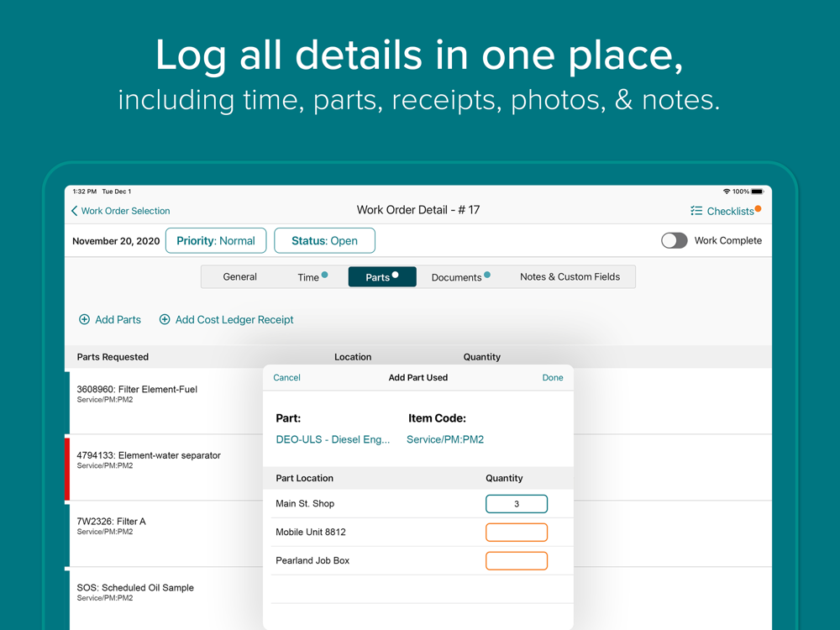Image resolution: width=840 pixels, height=630 pixels.
Task: Edit Mobile Unit 8812 quantity field
Action: coord(517,532)
